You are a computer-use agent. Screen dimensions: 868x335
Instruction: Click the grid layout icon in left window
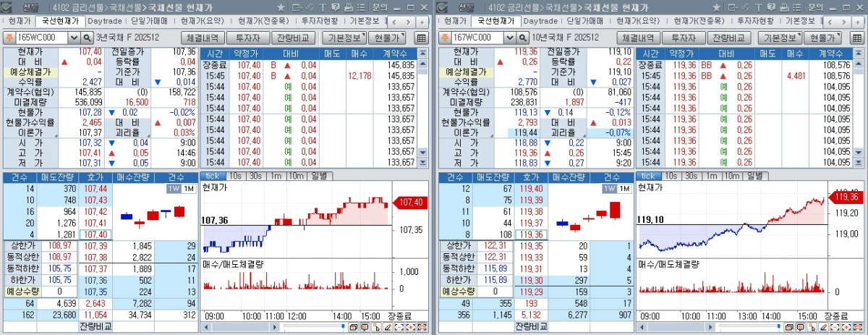pos(422,38)
